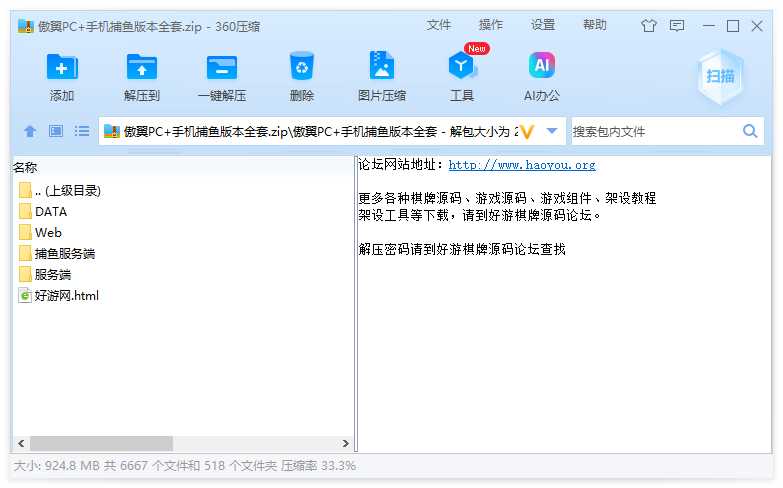Switch to the thumbnail view icon
783x488 pixels.
point(55,131)
